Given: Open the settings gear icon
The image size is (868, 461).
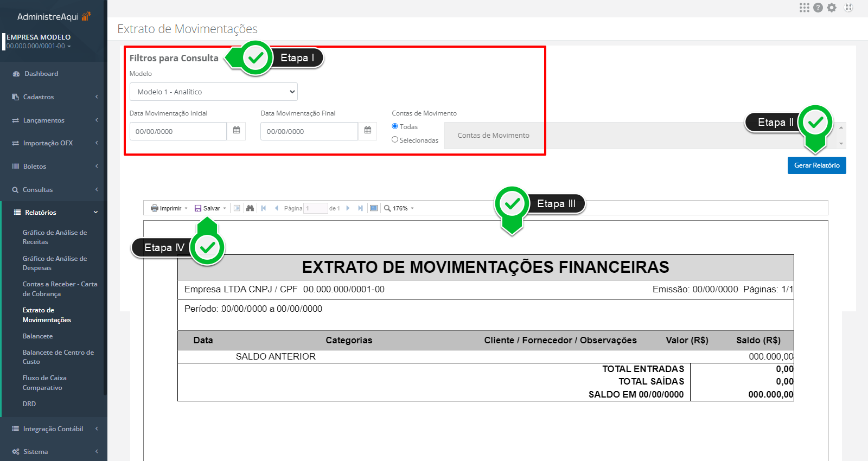Looking at the screenshot, I should 832,8.
